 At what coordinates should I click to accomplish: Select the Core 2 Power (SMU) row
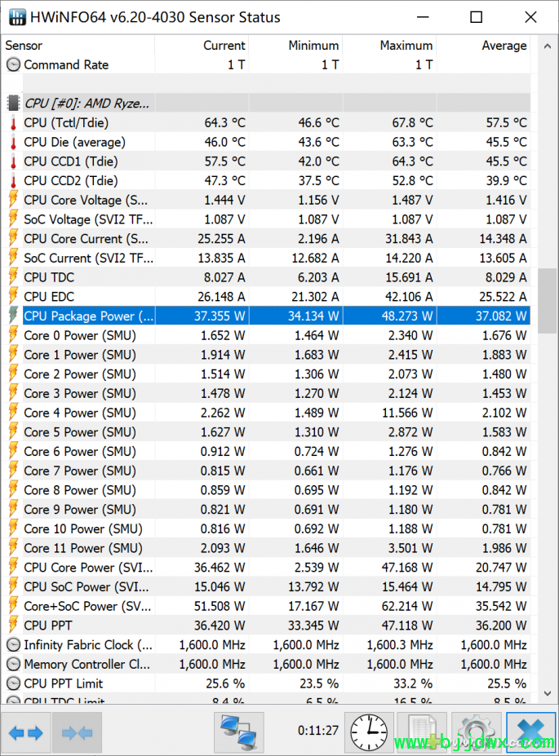[266, 374]
